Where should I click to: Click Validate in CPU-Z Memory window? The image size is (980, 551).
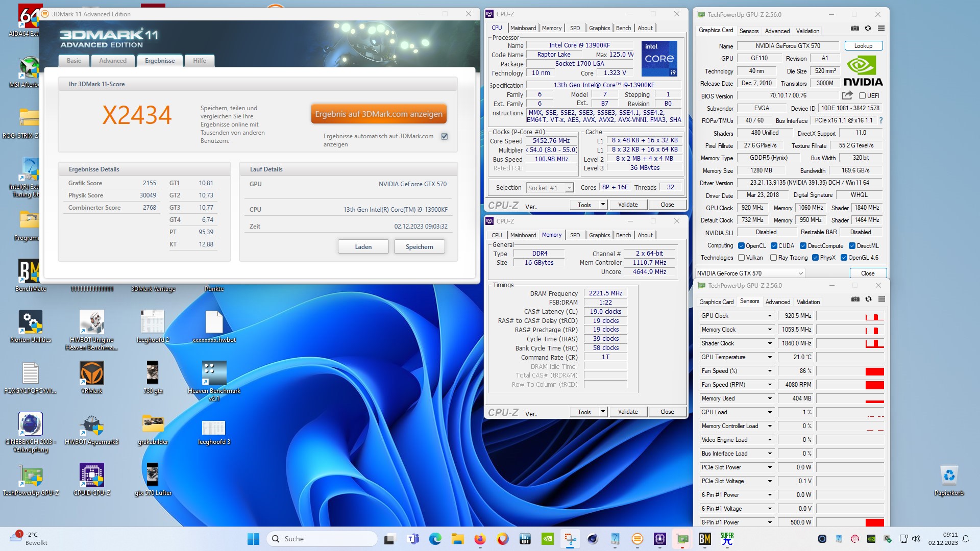pyautogui.click(x=628, y=412)
